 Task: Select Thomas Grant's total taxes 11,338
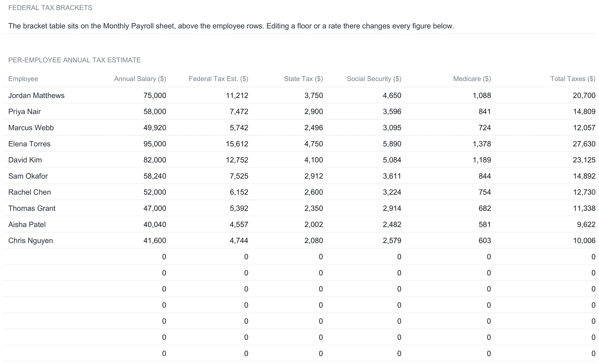(x=584, y=208)
